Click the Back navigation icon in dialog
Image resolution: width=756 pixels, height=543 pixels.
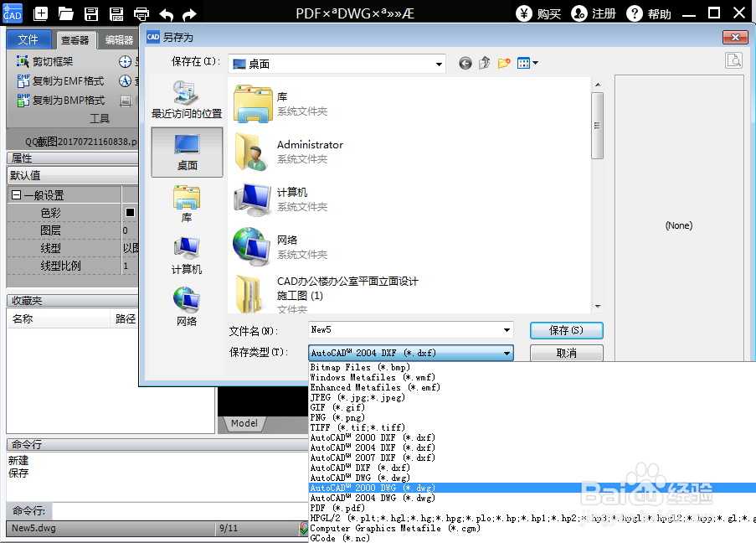[x=465, y=63]
